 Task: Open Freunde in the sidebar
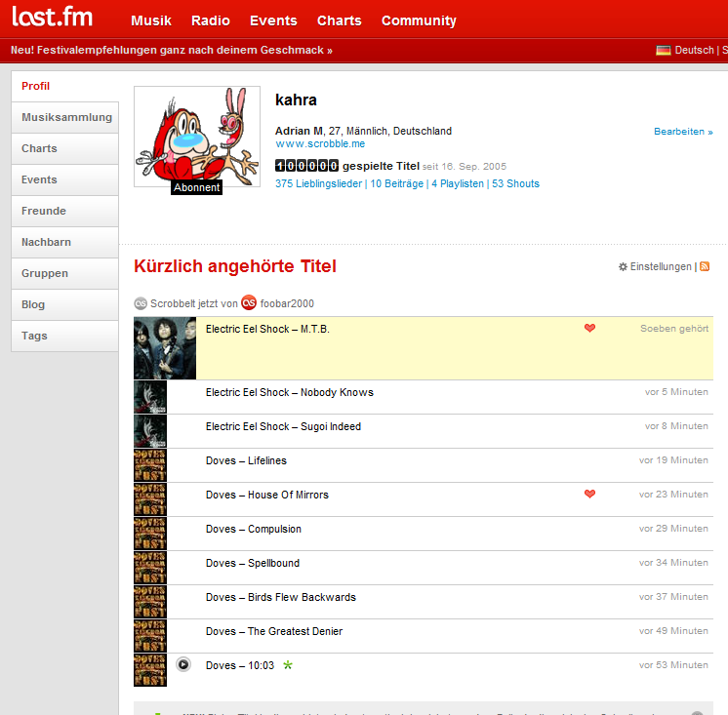[x=65, y=211]
